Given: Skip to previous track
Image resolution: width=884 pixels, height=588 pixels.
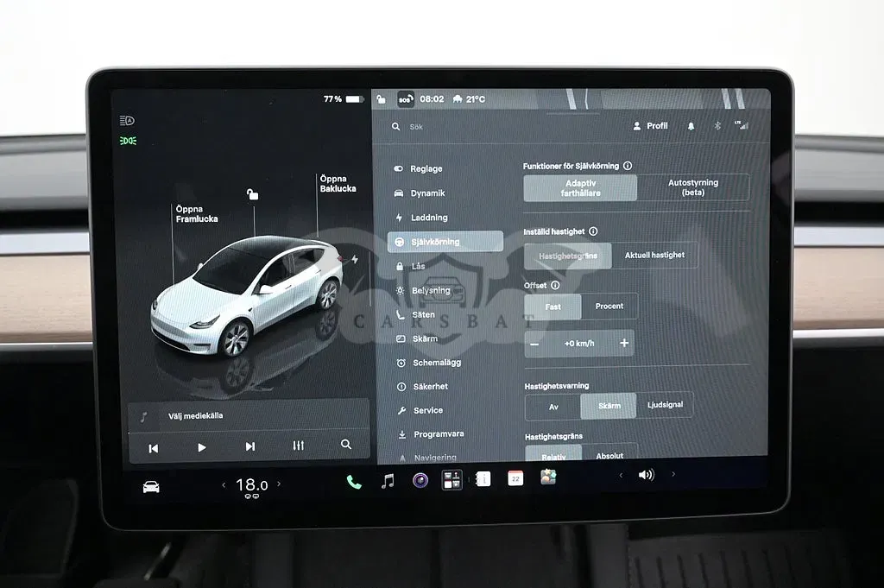Looking at the screenshot, I should click(x=154, y=448).
